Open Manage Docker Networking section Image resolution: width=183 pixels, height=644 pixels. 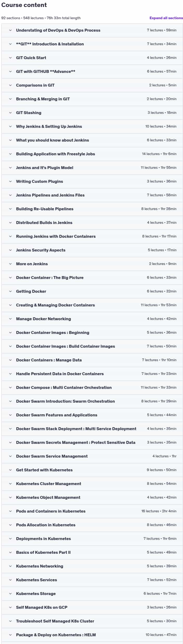pyautogui.click(x=92, y=319)
